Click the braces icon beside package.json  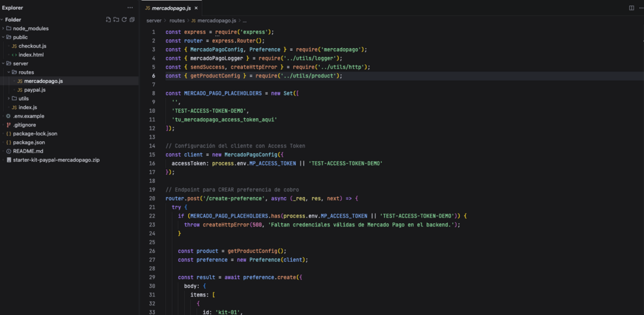click(8, 142)
